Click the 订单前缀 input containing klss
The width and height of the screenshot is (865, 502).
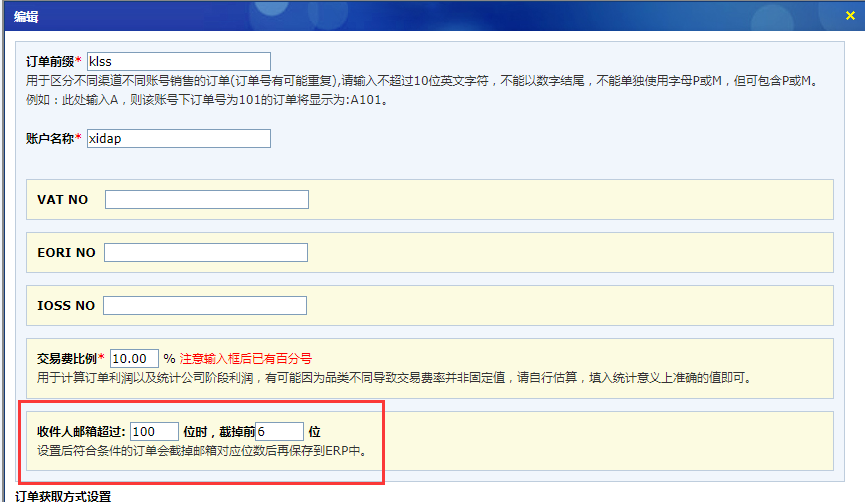click(179, 61)
